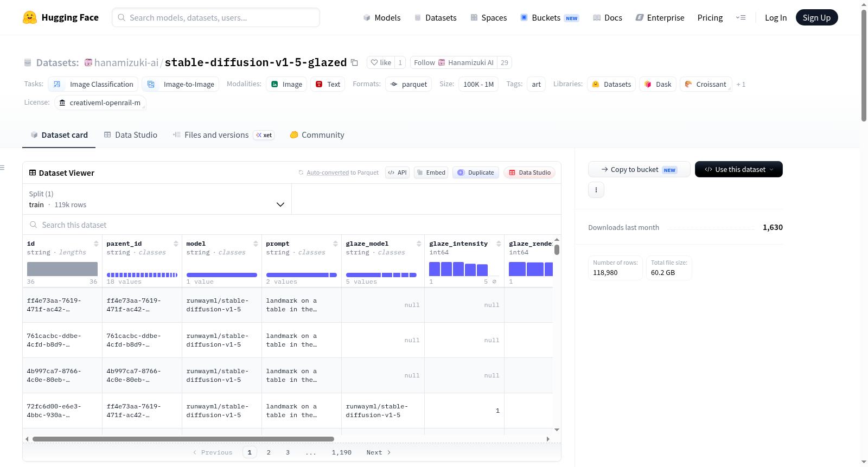Sort the prompt column

point(335,244)
